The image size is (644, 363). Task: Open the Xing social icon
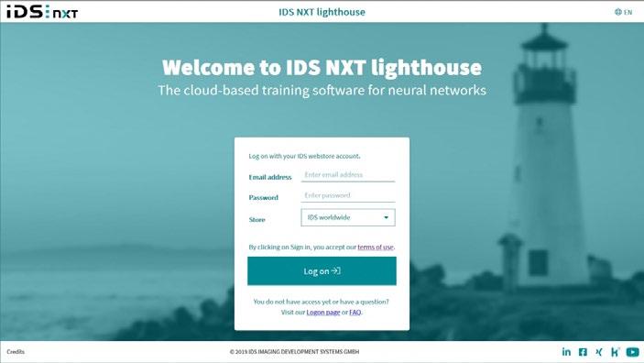[x=599, y=352]
